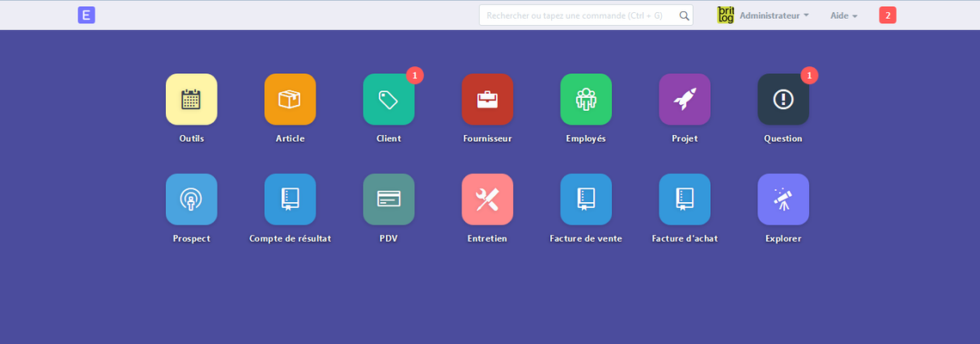Image resolution: width=980 pixels, height=344 pixels.
Task: Open the Employés people module icon
Action: [x=586, y=100]
